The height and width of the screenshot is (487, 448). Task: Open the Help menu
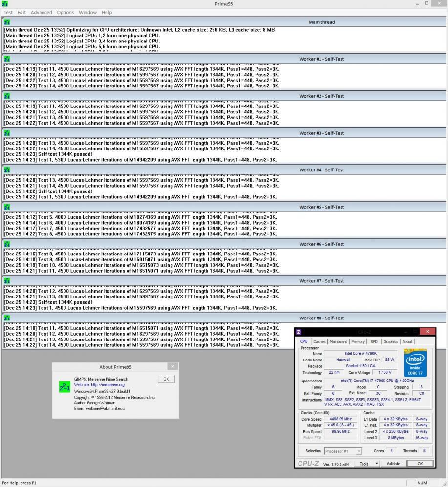[x=107, y=12]
